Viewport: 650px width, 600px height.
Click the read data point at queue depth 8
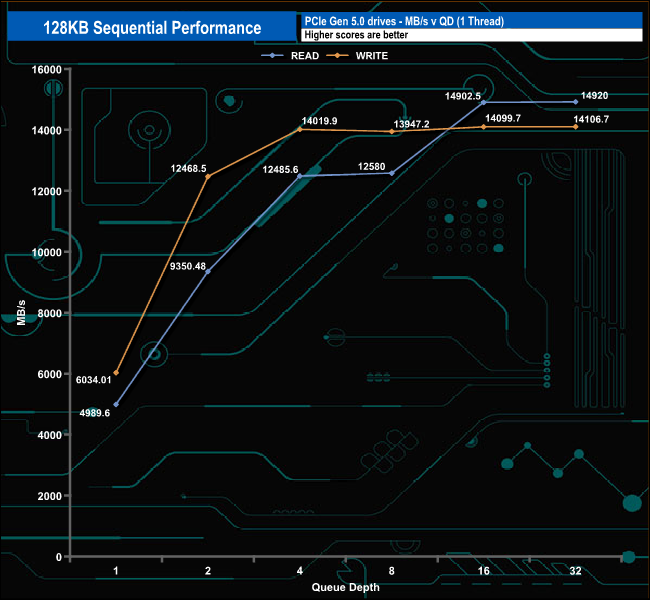coord(392,173)
